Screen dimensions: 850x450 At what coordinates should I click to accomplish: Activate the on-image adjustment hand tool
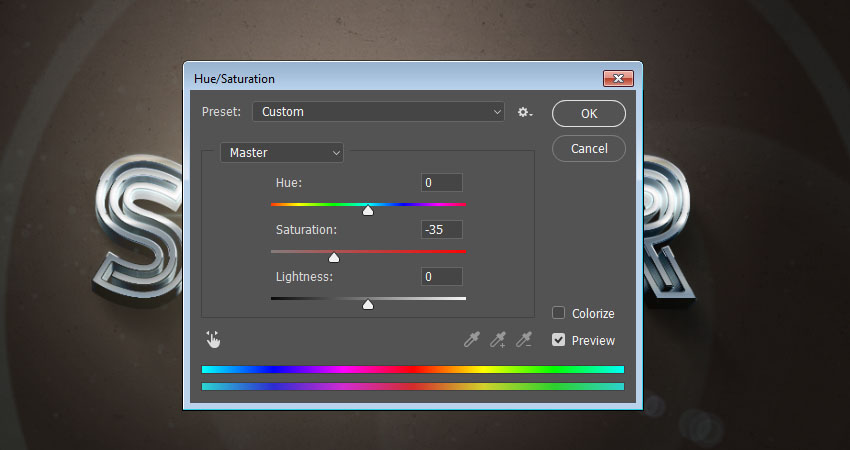213,339
